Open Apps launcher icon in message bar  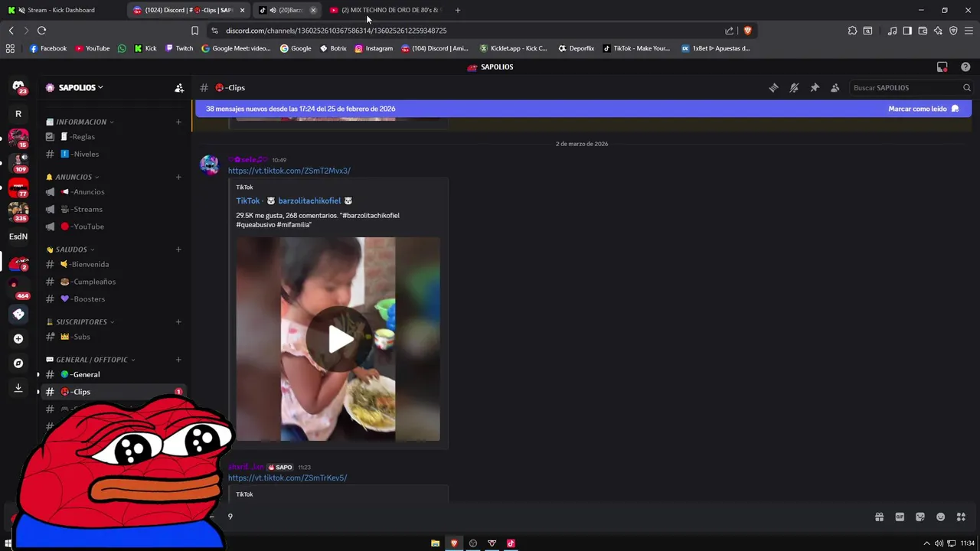[x=962, y=517]
